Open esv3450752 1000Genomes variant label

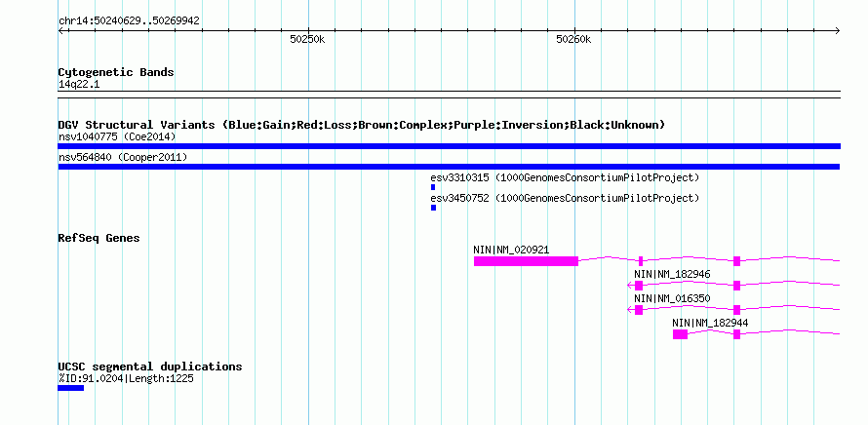point(565,198)
